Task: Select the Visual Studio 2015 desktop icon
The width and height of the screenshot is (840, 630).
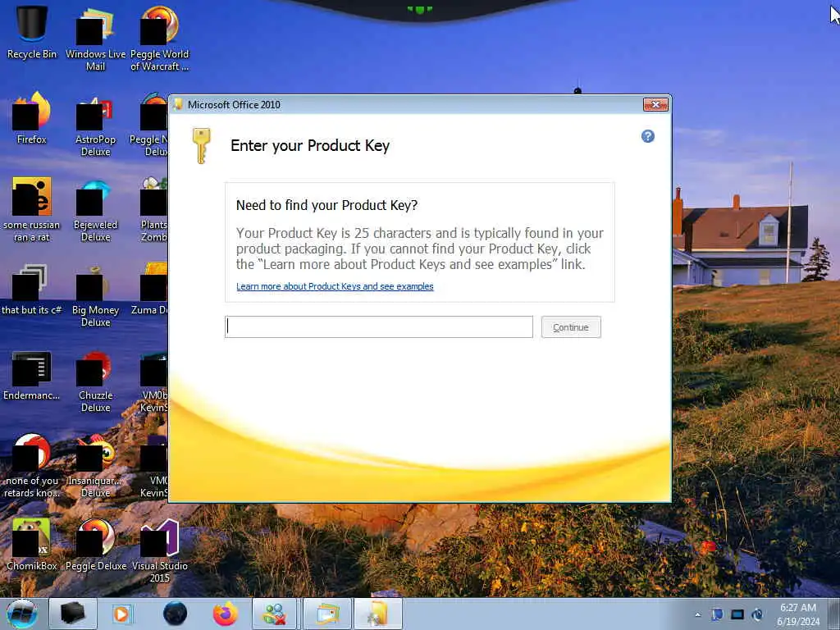Action: (160, 550)
